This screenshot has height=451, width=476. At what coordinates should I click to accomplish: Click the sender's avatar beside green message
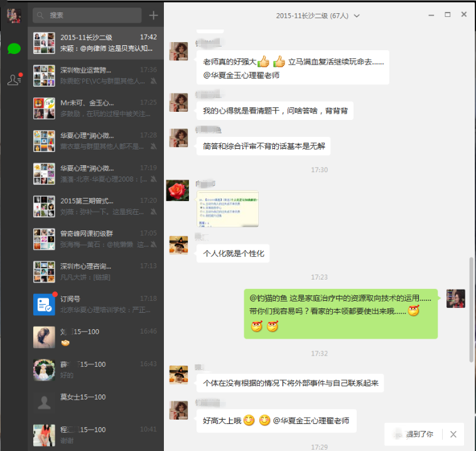pos(455,299)
